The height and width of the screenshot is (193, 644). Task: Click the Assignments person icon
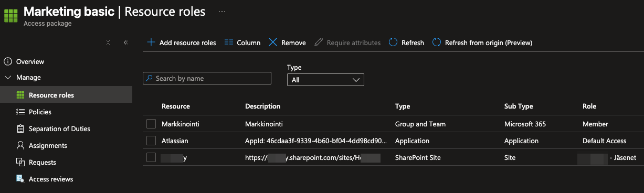20,145
